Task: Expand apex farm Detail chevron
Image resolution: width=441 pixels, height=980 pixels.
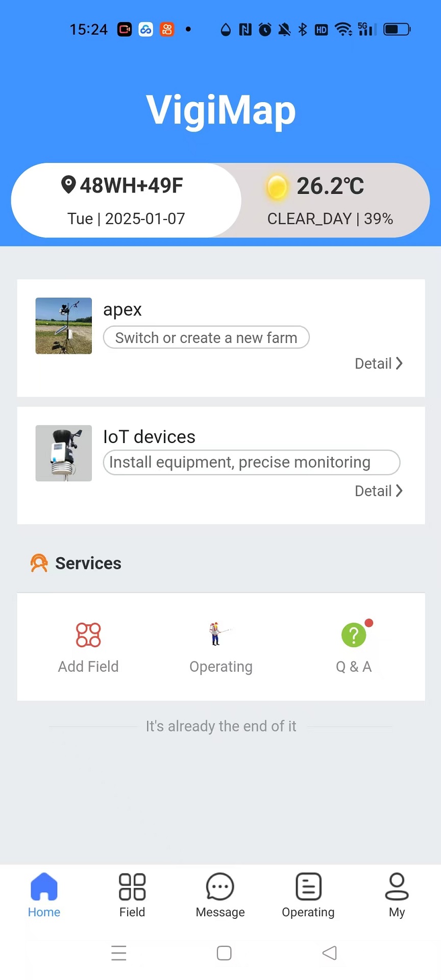Action: (x=399, y=363)
